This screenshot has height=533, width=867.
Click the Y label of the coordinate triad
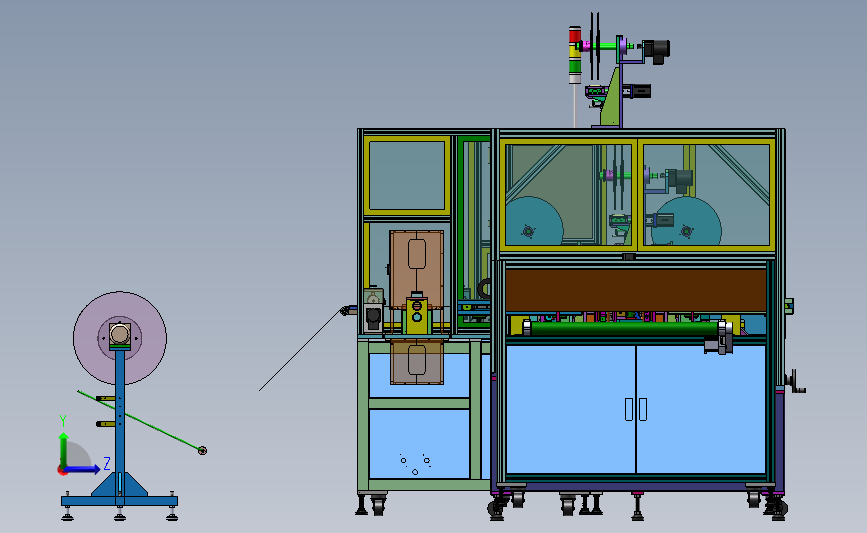coord(63,421)
